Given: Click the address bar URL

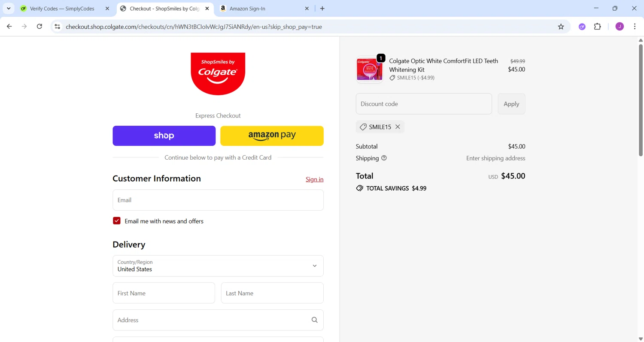Looking at the screenshot, I should [194, 27].
